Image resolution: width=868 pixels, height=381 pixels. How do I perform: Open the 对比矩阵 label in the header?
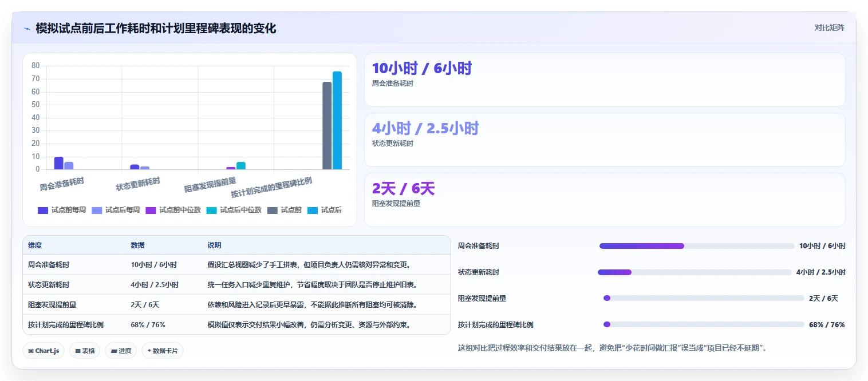829,27
